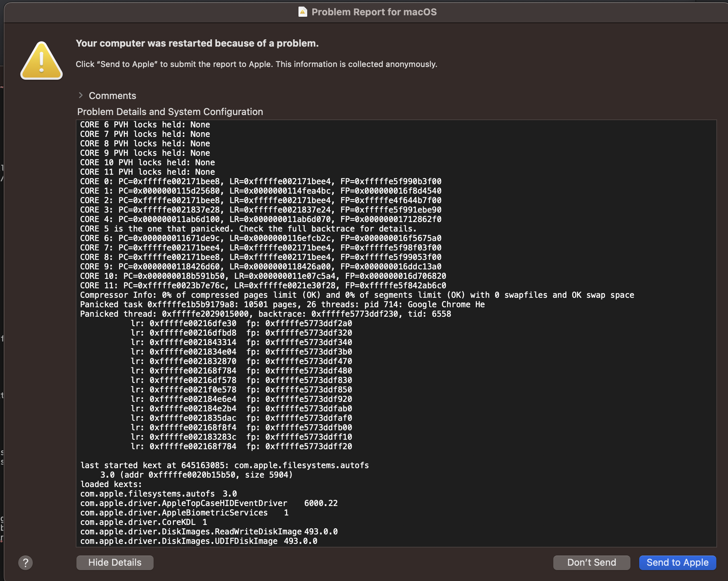Click the restarted because of a problem heading
Viewport: 728px width, 581px height.
coord(197,43)
